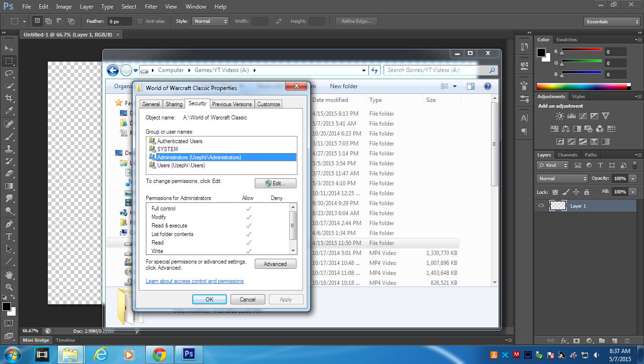Click the Brightness/Contrast adjustment icon

[560, 116]
